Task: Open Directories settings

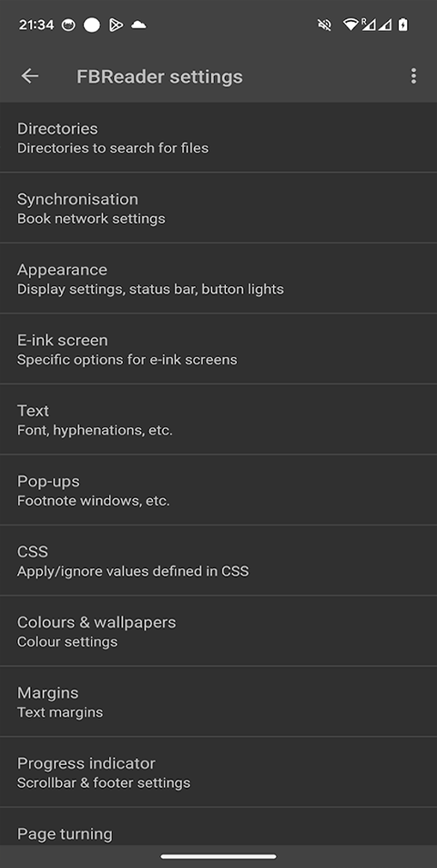Action: (218, 138)
